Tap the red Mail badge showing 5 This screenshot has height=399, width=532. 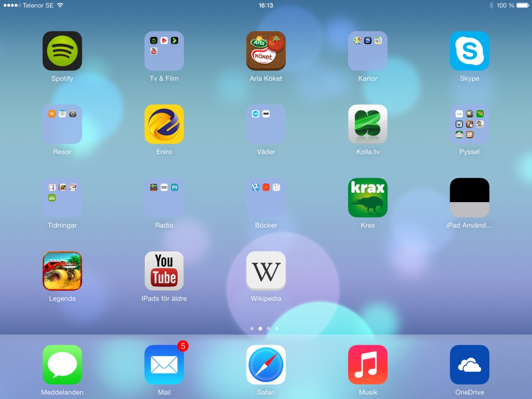(183, 346)
